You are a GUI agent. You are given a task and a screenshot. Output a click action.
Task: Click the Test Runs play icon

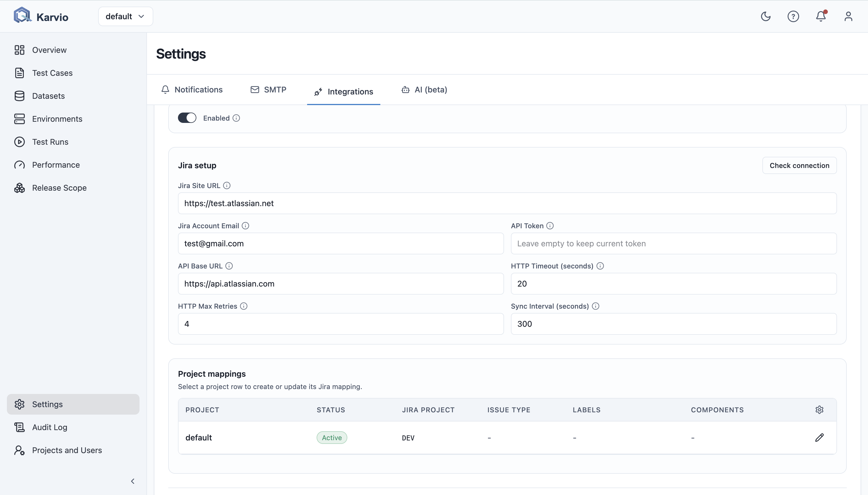click(x=19, y=142)
